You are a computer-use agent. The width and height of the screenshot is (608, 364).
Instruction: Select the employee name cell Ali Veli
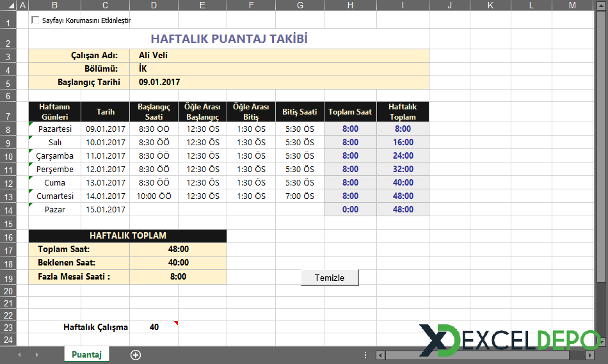[x=153, y=56]
